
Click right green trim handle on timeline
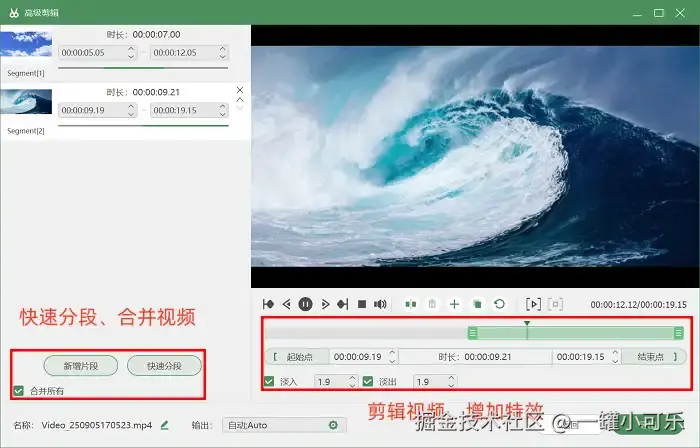(x=679, y=333)
